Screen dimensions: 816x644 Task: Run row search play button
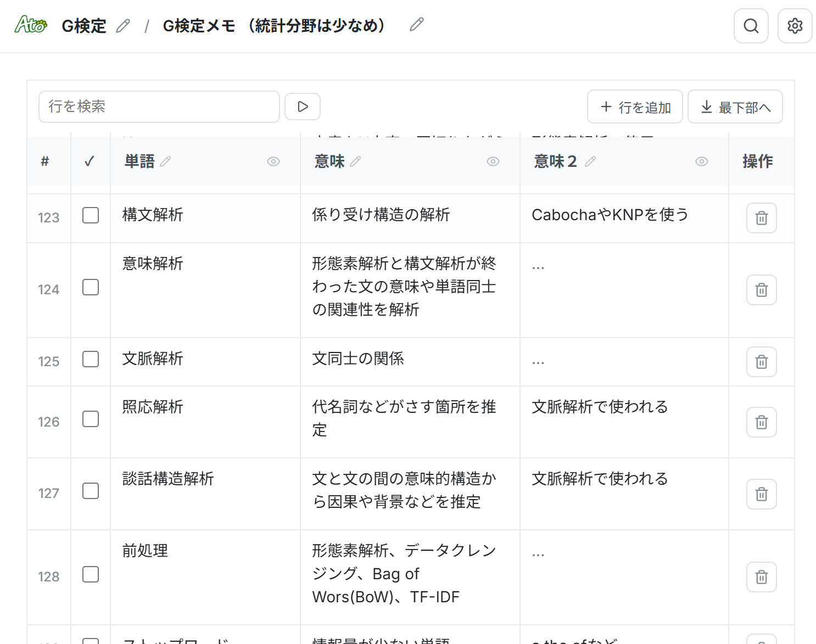[303, 107]
